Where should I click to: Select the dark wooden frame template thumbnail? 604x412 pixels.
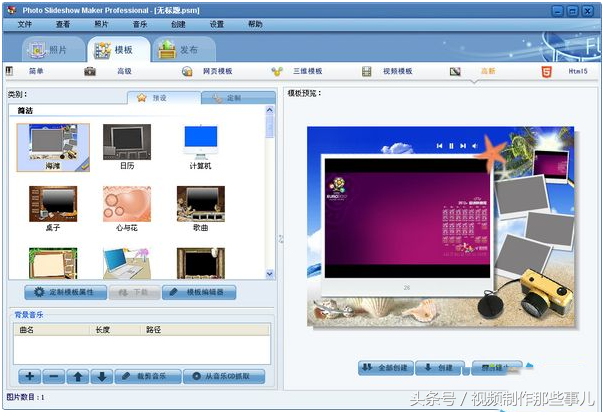201,263
